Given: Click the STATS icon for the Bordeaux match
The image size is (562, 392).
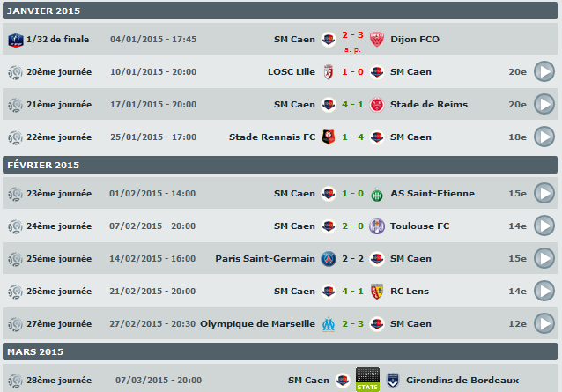Looking at the screenshot, I should 366,380.
